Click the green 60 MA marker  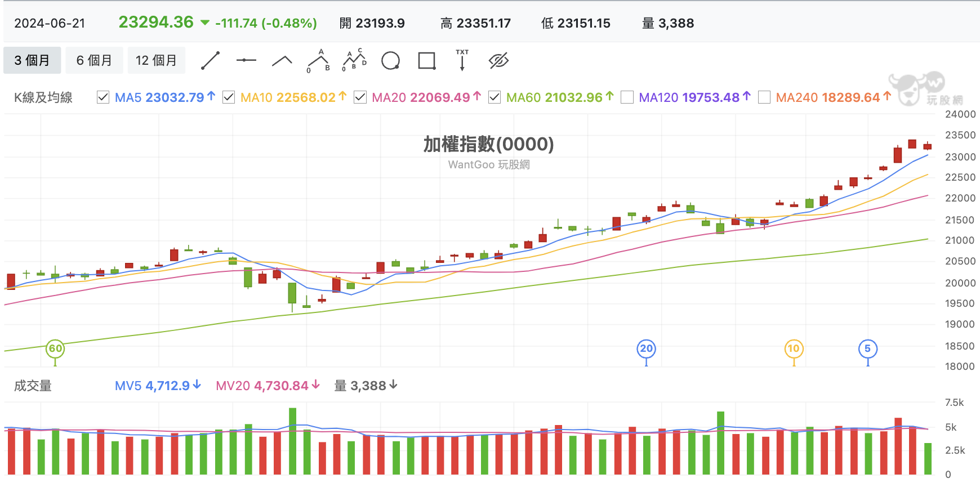pyautogui.click(x=55, y=348)
